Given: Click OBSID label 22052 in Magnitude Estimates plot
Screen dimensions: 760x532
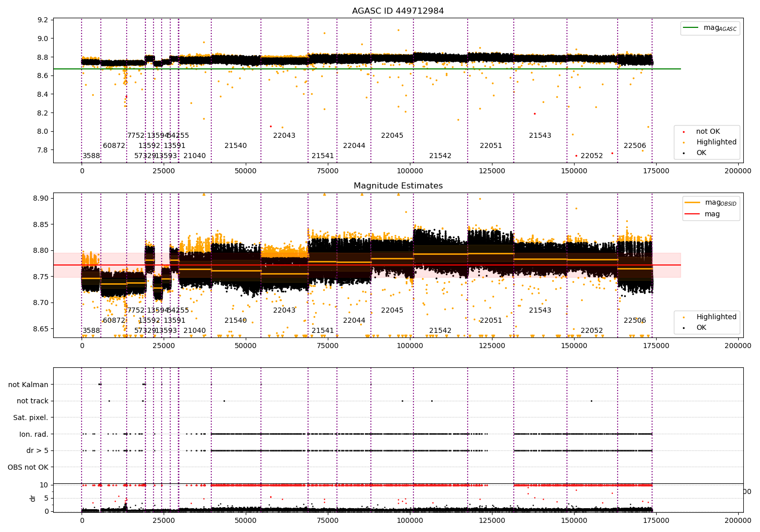Looking at the screenshot, I should pos(592,331).
